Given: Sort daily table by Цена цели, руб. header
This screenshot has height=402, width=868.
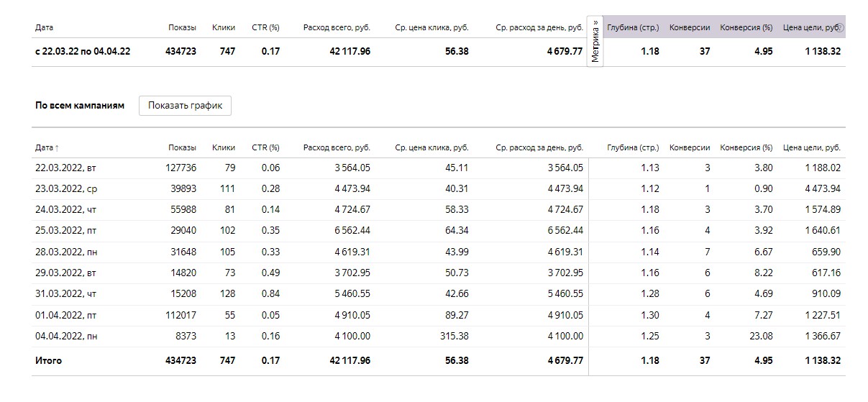Looking at the screenshot, I should click(x=811, y=147).
